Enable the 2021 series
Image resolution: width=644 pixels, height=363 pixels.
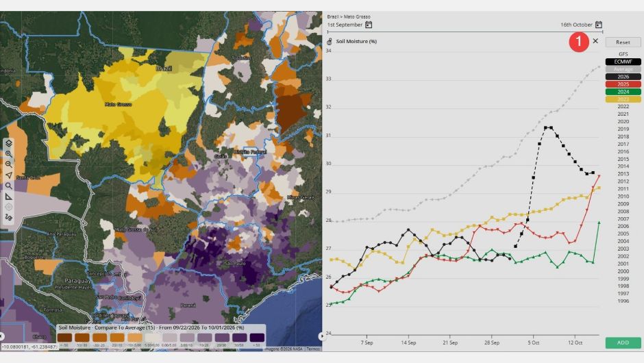623,114
